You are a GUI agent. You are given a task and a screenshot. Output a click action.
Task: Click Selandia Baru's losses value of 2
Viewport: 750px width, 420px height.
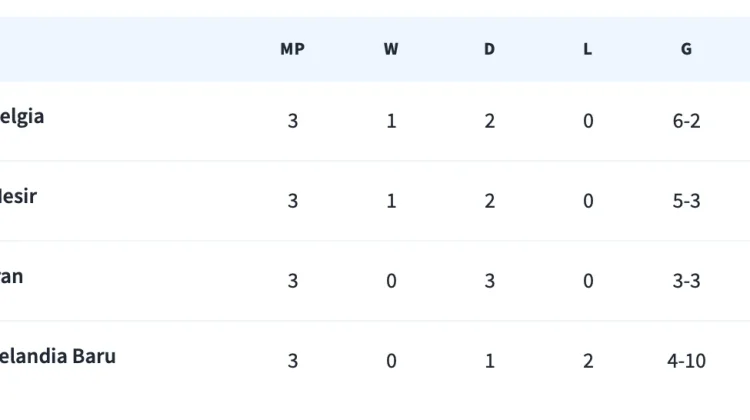pyautogui.click(x=588, y=361)
